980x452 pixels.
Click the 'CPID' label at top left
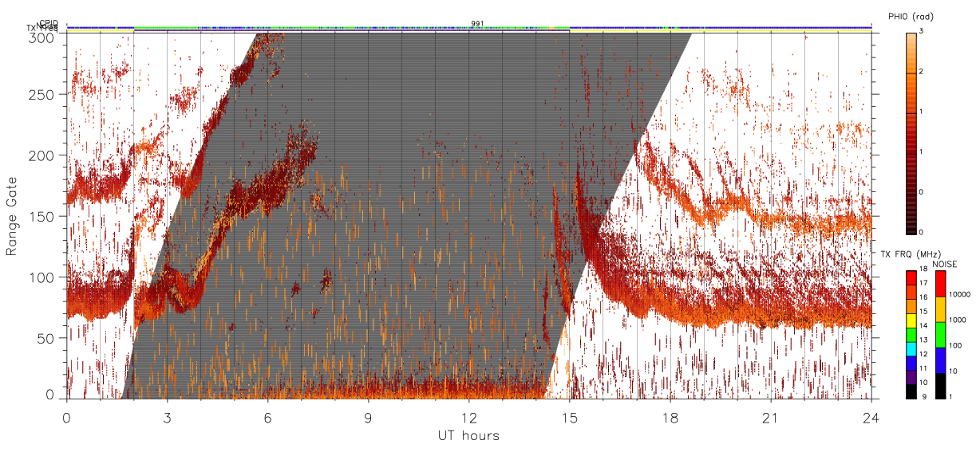[49, 23]
